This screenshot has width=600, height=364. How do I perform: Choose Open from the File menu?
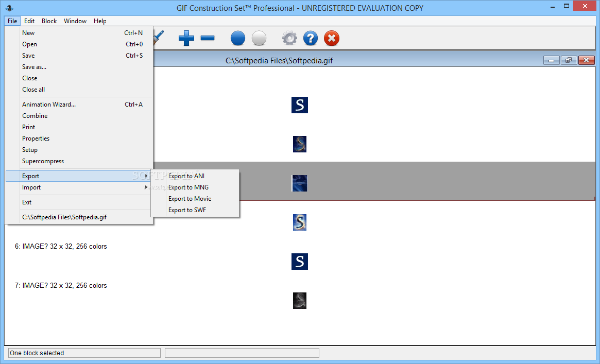[79, 44]
